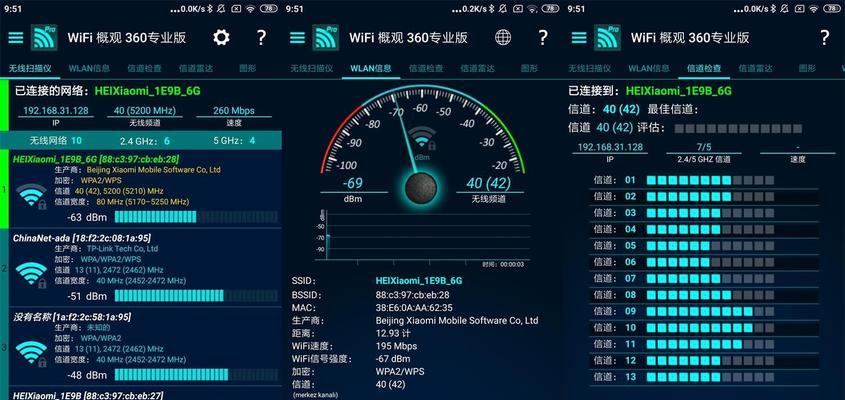Tap WiFi Pro app logo on WLAN信息 screen
This screenshot has height=400, width=845.
pos(326,38)
